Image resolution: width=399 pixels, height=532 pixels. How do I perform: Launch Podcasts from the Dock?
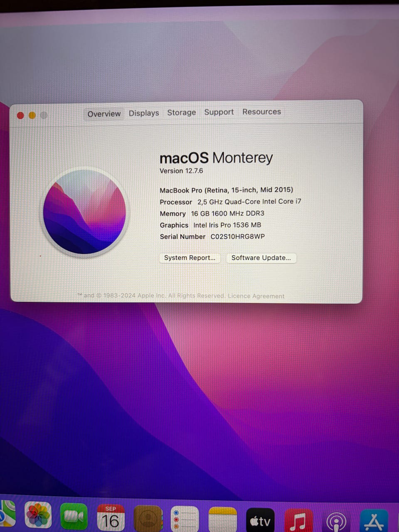pos(337,522)
